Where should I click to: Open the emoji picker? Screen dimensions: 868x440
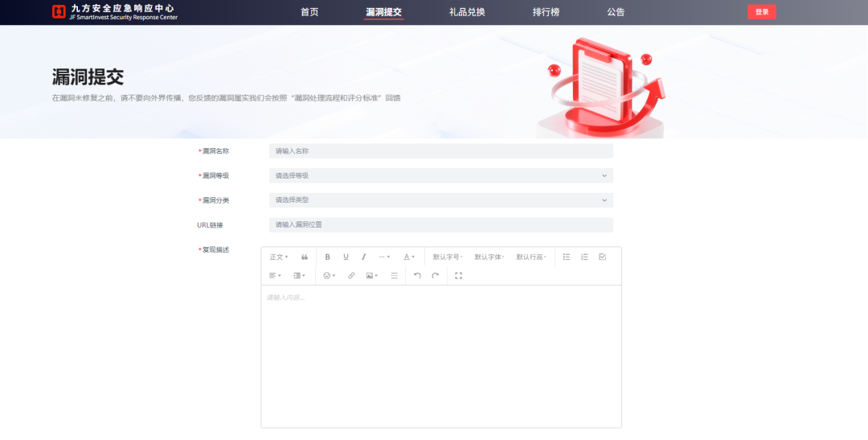(x=330, y=275)
